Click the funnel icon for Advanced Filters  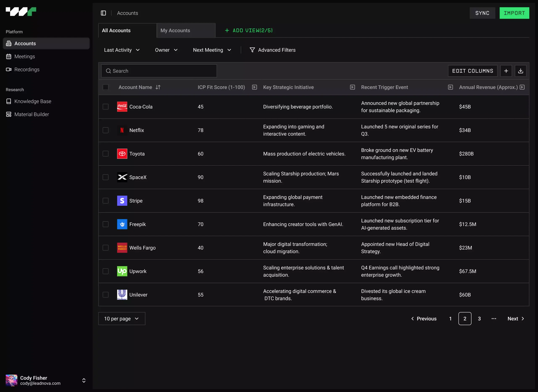coord(252,50)
